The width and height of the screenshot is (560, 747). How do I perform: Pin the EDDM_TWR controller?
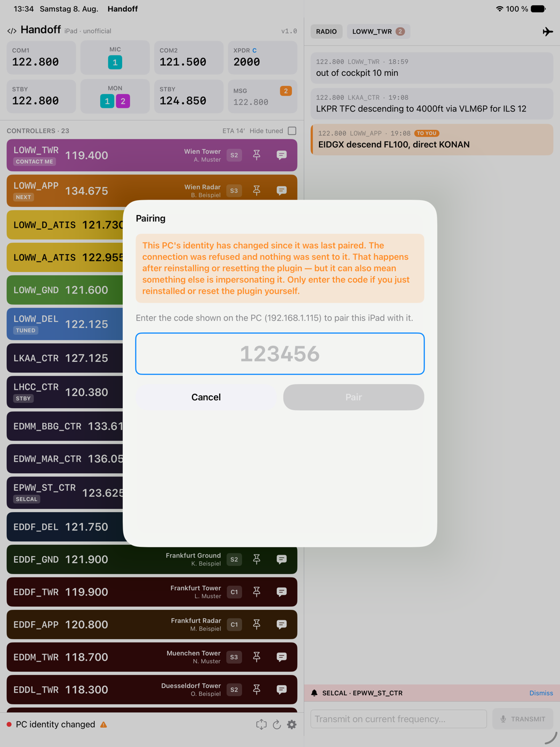coord(257,657)
